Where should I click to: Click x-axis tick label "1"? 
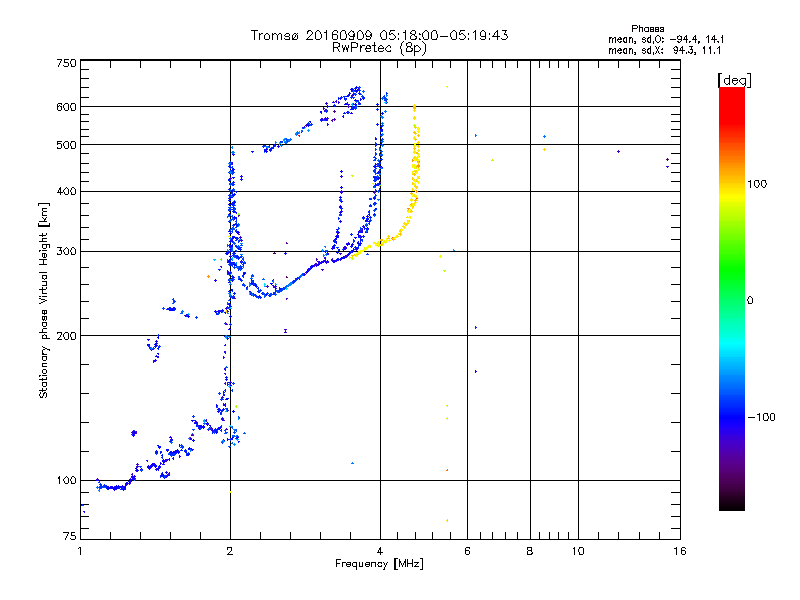80,551
